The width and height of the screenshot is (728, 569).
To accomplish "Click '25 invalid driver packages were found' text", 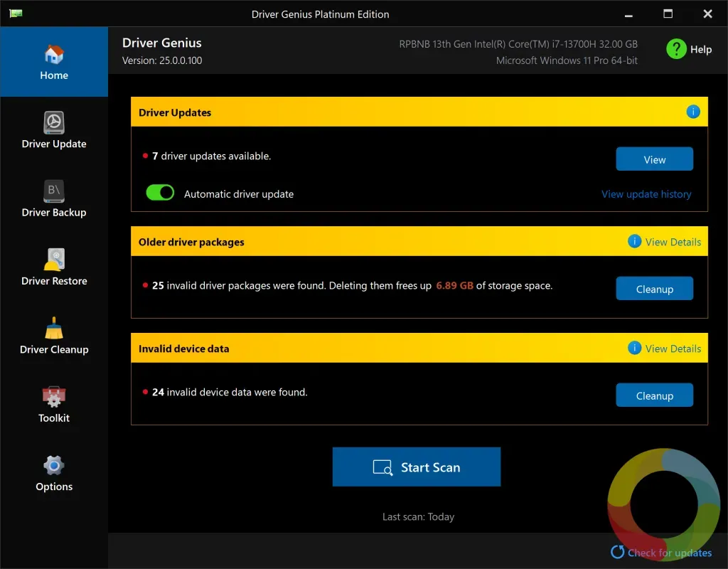I will point(239,286).
